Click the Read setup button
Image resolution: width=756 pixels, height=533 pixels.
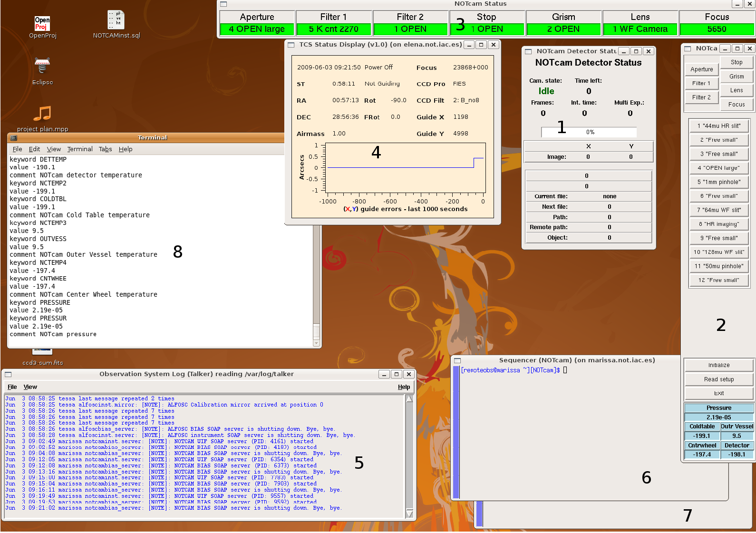(719, 379)
